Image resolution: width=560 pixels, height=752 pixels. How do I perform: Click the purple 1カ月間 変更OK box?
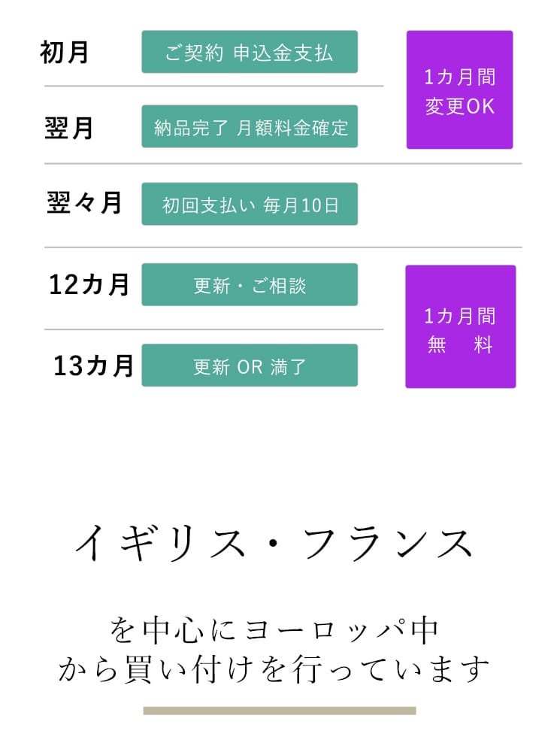pyautogui.click(x=459, y=90)
